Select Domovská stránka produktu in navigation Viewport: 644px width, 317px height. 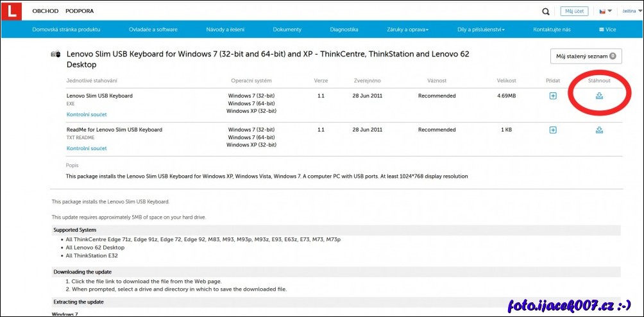[66, 30]
